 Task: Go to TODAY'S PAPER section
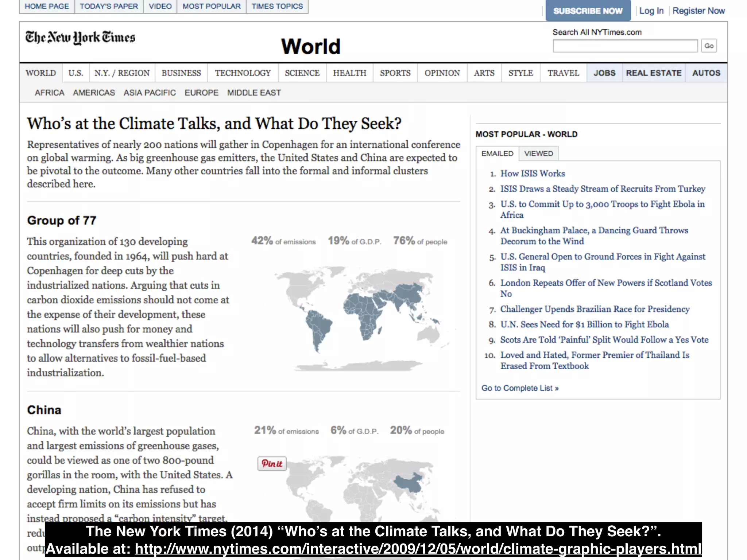(109, 6)
